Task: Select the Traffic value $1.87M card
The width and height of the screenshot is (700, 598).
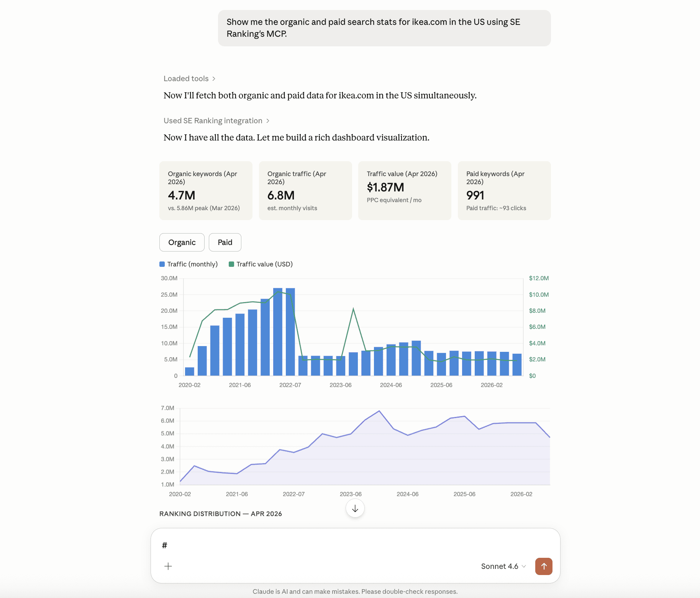Action: click(405, 191)
